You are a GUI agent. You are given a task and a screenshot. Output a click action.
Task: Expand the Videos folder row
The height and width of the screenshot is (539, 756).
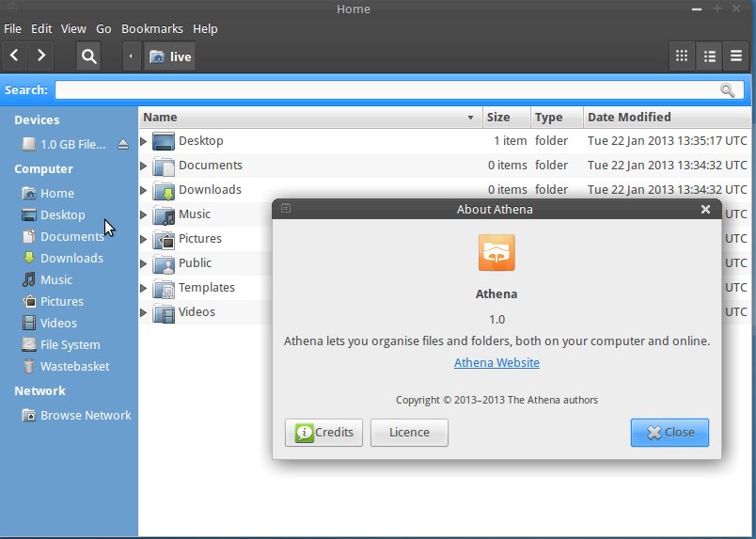coord(143,312)
